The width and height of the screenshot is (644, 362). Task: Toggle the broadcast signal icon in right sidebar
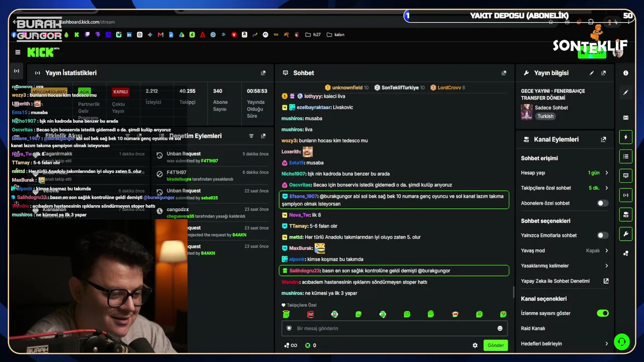click(x=626, y=195)
